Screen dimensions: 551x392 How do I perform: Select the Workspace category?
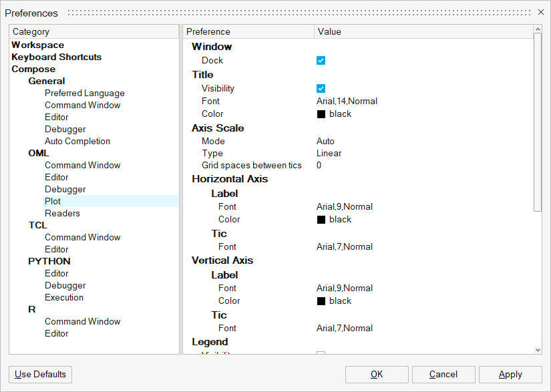(x=37, y=45)
